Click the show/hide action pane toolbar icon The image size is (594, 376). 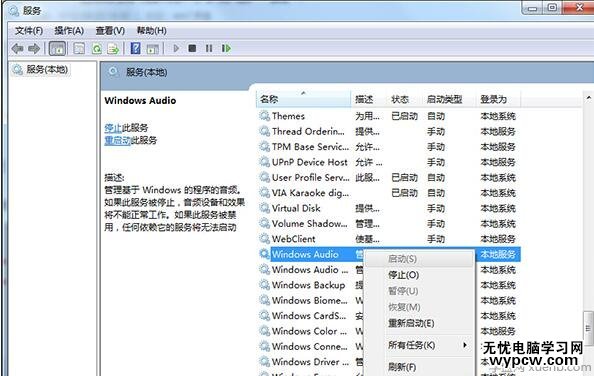tap(153, 48)
